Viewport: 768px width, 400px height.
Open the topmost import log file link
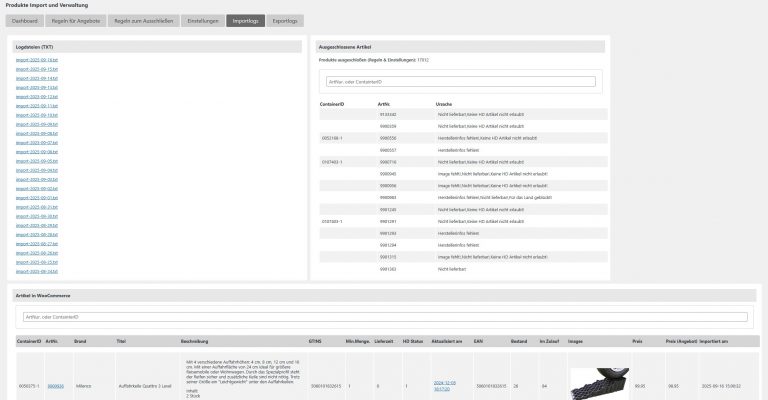(36, 60)
